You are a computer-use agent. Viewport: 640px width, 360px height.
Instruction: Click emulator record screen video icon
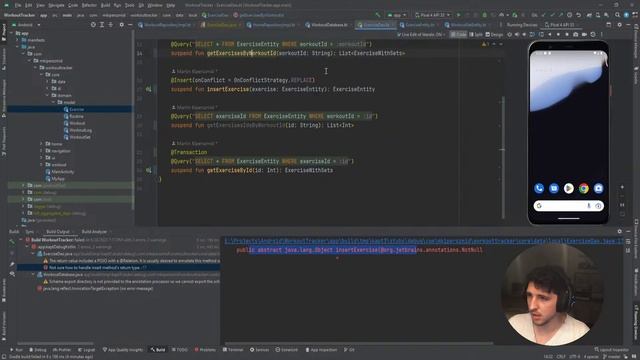click(x=584, y=35)
